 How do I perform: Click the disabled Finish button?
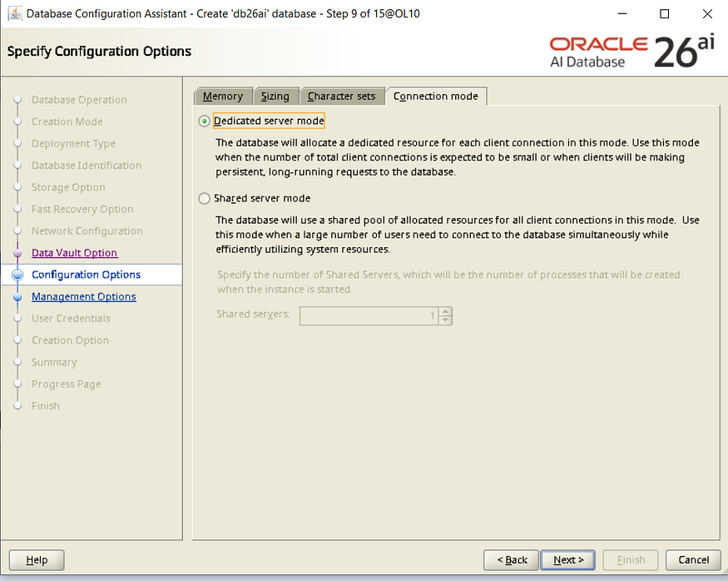coord(631,560)
